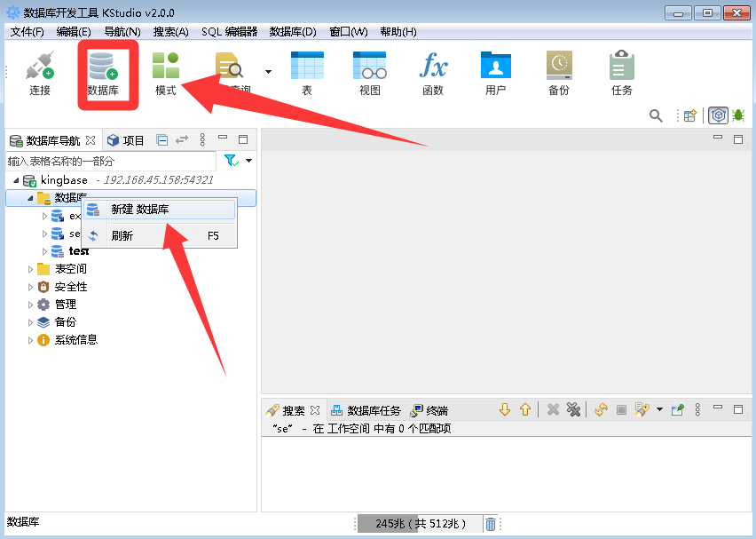Click the collapse all icon in navigator

(x=162, y=140)
